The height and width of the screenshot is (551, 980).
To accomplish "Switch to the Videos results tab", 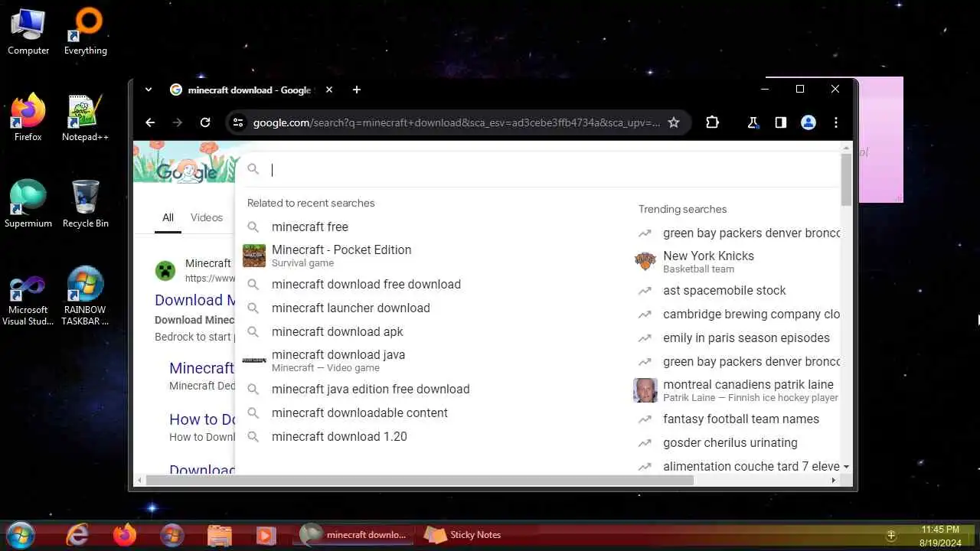I will (207, 217).
